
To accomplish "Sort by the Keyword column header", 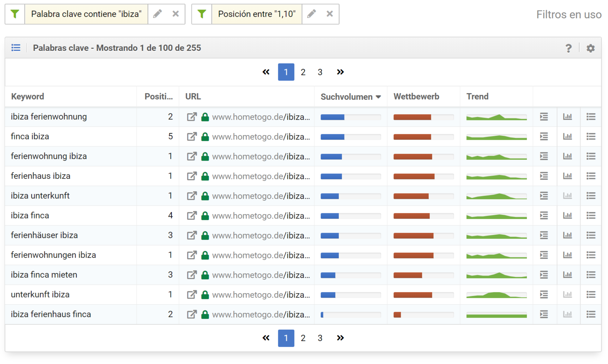I will pos(27,97).
